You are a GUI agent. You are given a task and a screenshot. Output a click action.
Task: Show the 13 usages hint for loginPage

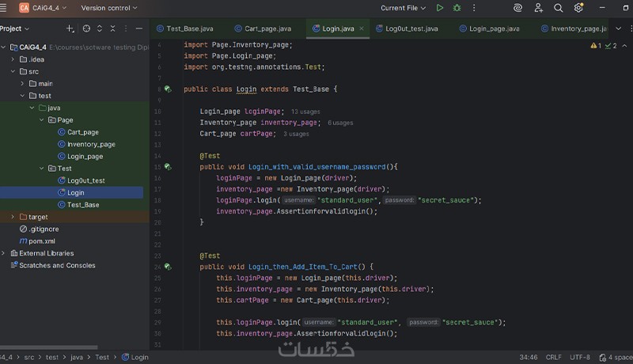tap(305, 112)
